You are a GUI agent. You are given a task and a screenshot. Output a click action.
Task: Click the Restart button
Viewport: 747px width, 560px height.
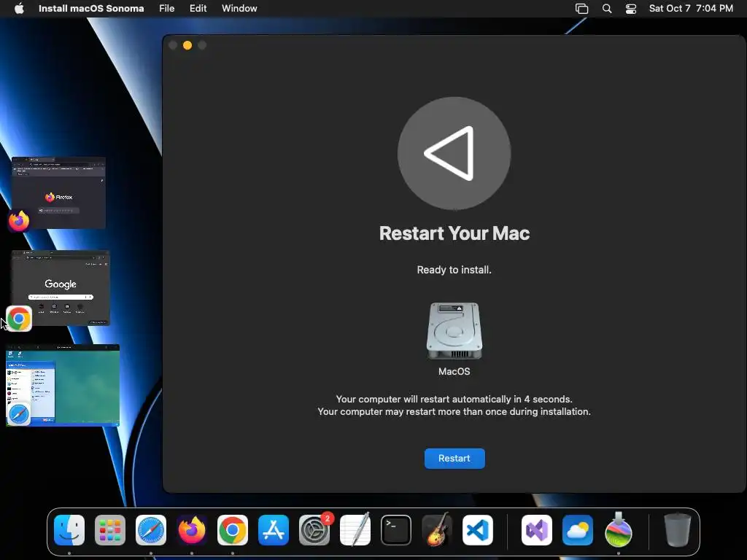pos(454,458)
